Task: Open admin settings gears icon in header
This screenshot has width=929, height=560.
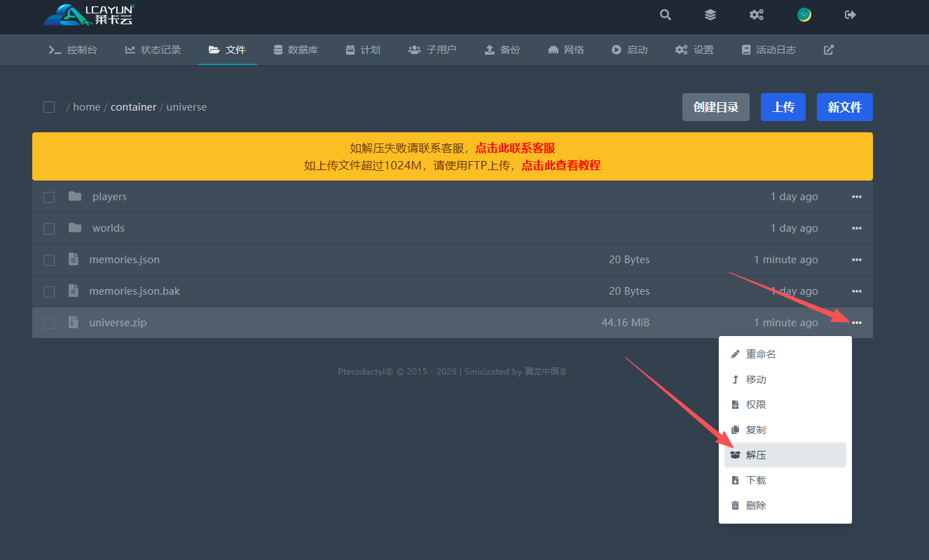Action: [757, 15]
